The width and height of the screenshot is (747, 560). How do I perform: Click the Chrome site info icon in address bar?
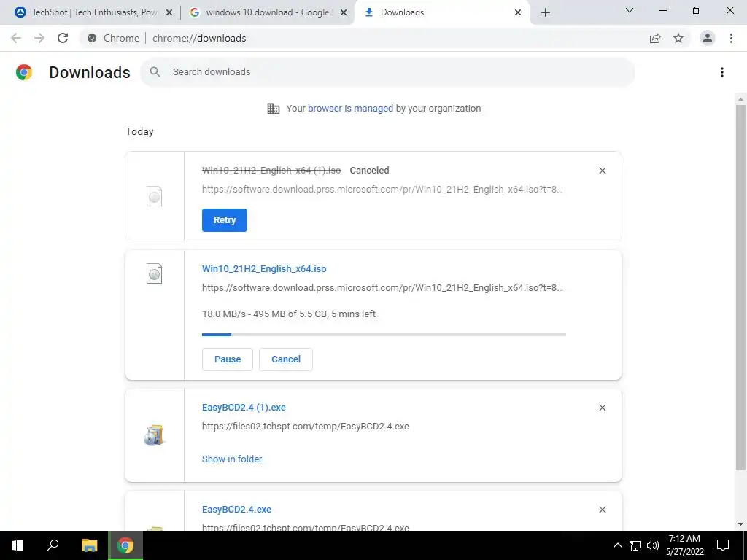coord(92,38)
